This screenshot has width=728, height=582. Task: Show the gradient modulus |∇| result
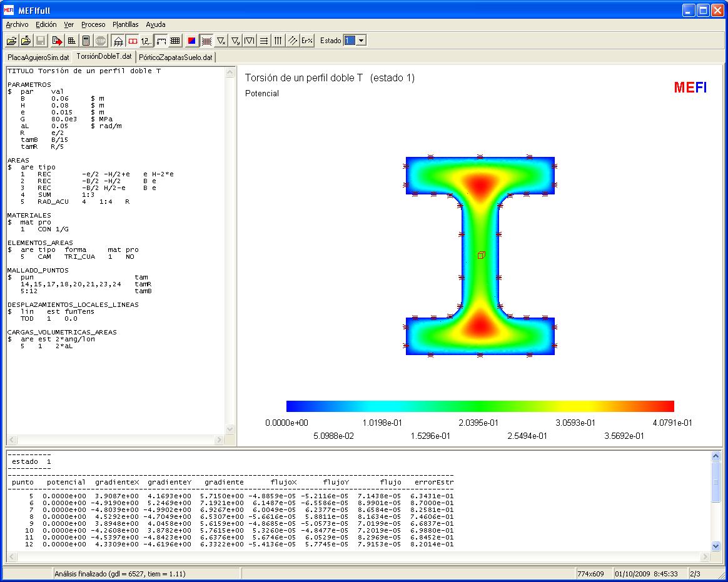[x=250, y=41]
